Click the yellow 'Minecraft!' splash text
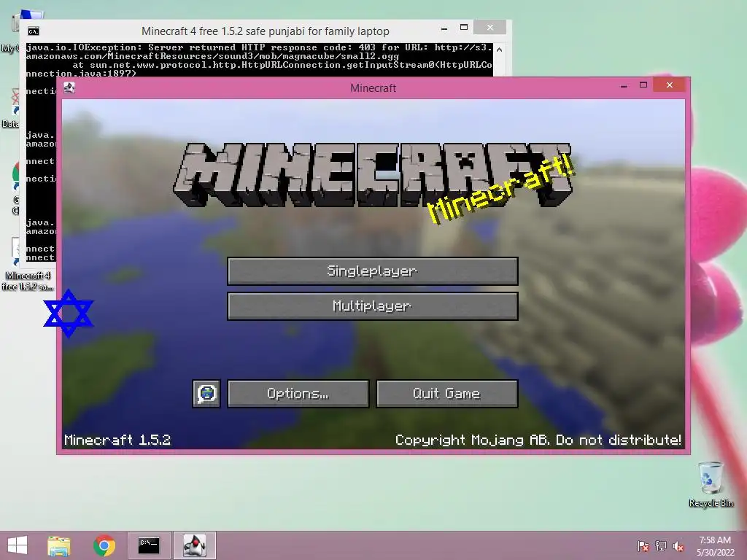 click(501, 190)
